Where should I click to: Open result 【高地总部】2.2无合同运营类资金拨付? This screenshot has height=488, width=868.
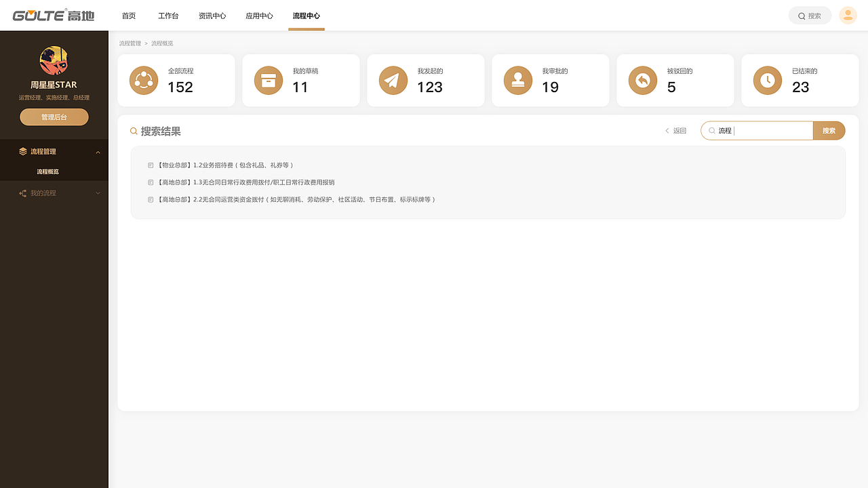[x=296, y=200]
